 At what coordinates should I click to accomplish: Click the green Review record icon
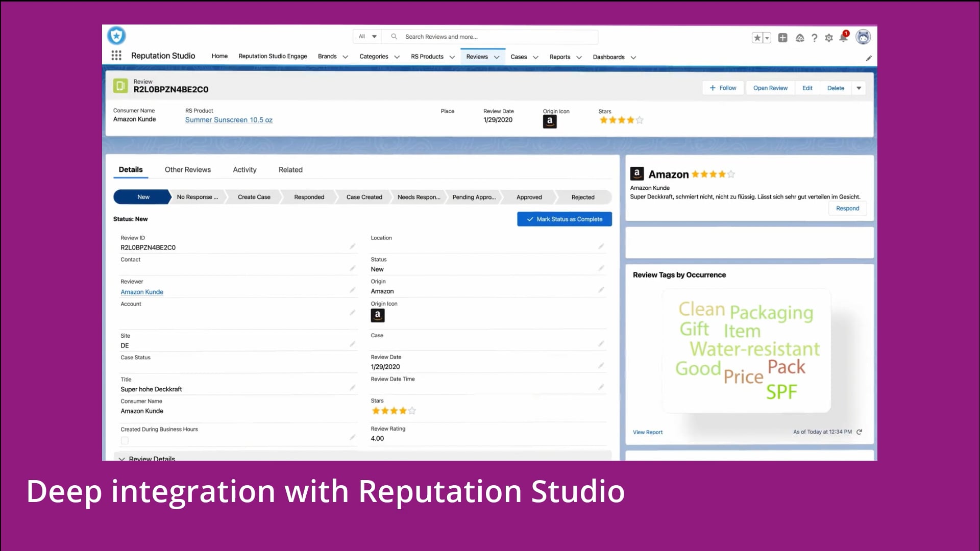[x=120, y=86]
